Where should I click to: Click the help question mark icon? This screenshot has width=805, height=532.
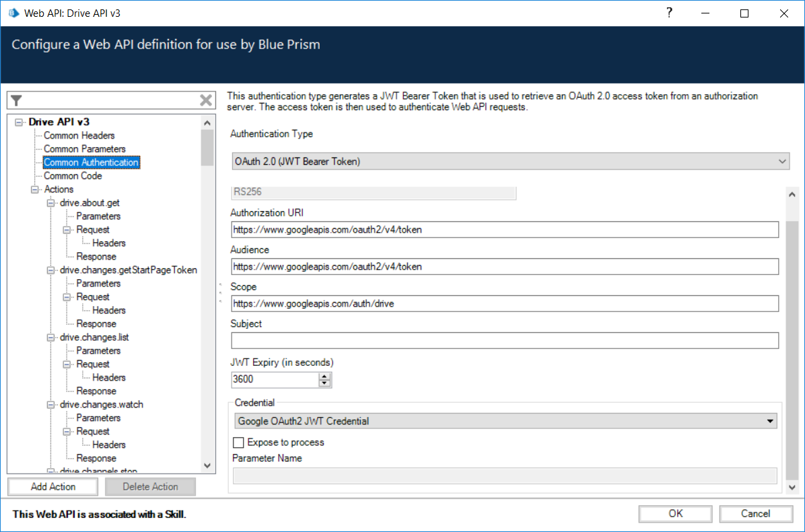click(669, 13)
